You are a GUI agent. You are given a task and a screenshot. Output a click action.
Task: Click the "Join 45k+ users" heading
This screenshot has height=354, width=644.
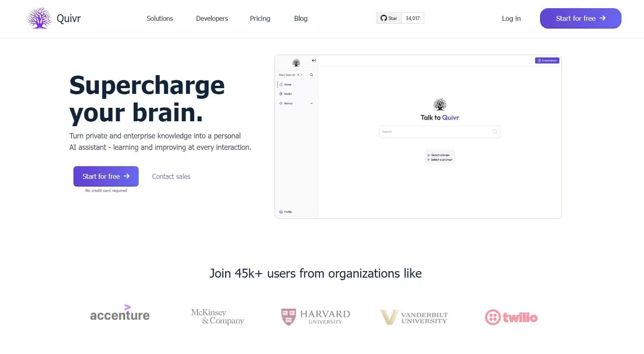316,273
